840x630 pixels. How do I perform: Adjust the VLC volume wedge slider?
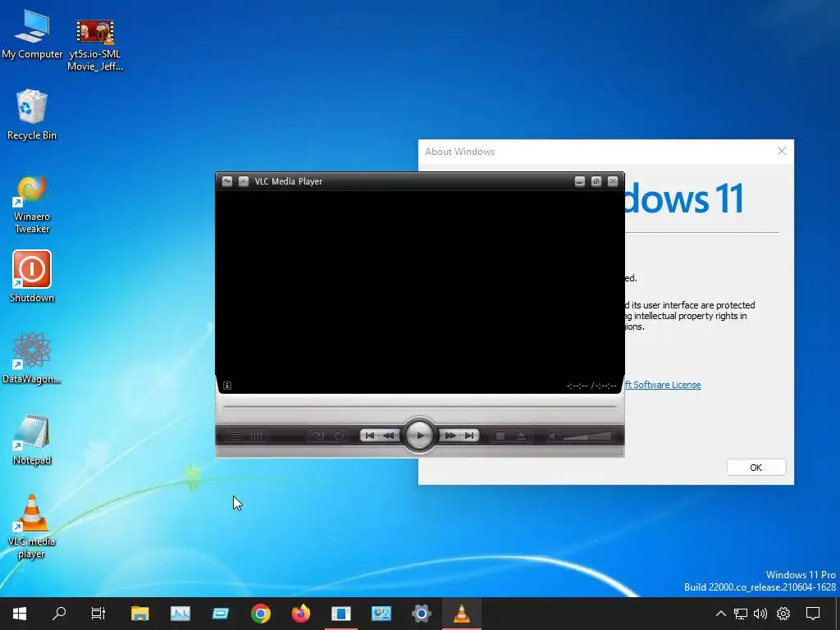[x=587, y=436]
